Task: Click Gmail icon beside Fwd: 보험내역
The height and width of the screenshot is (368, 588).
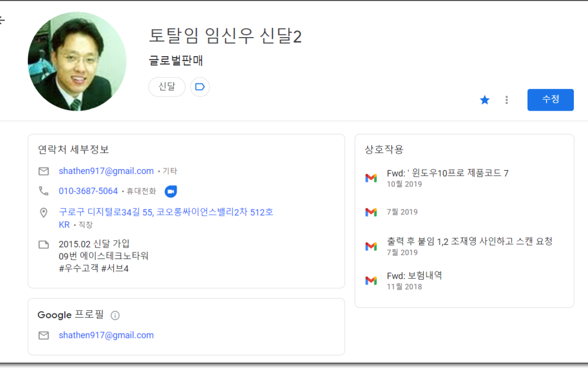Action: (371, 281)
